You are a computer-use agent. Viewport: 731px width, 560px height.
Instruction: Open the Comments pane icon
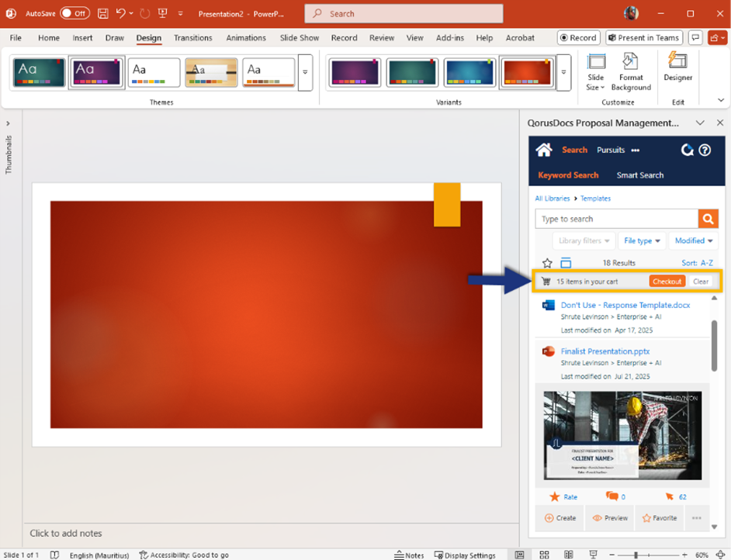(695, 38)
